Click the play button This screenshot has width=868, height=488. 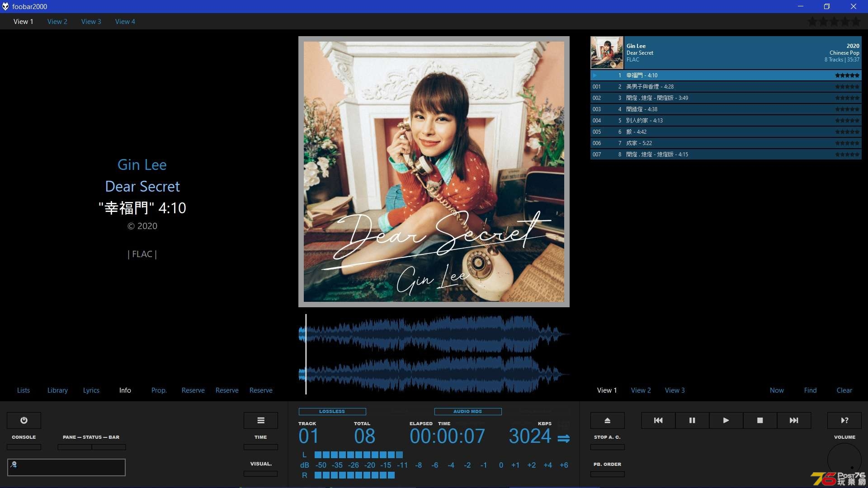coord(726,420)
